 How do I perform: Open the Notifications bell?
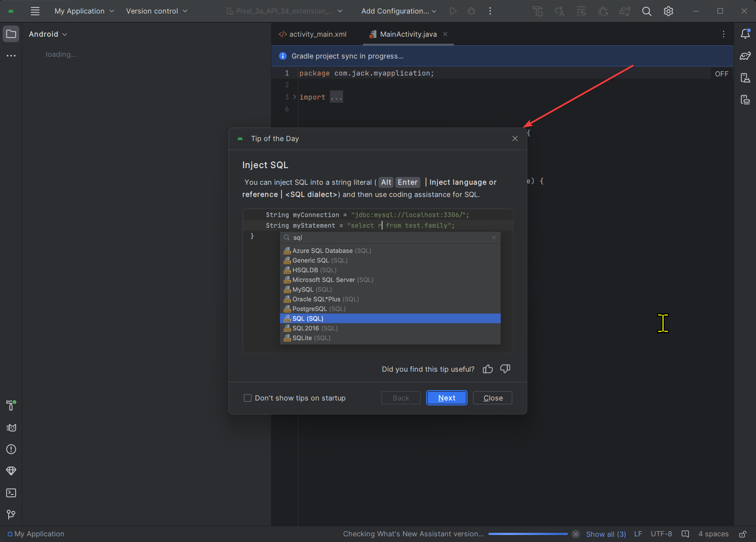745,34
